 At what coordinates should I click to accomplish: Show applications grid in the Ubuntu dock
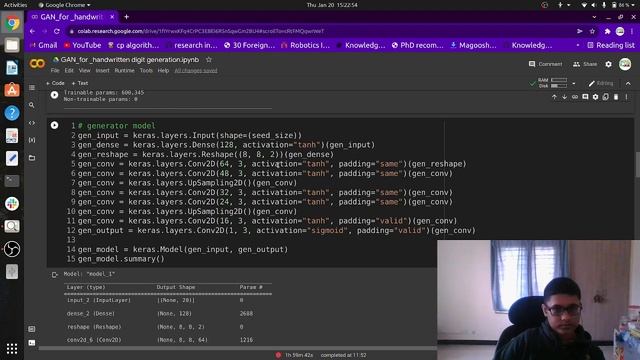click(x=12, y=348)
